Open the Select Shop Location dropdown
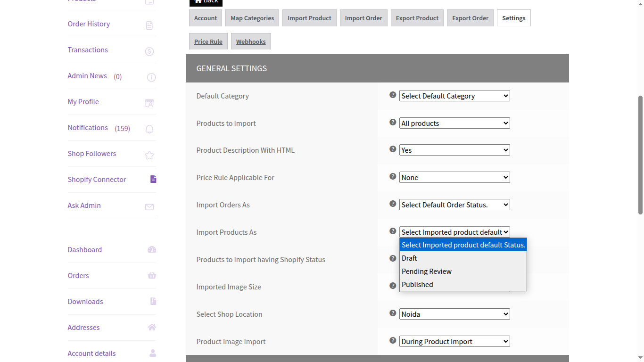The height and width of the screenshot is (362, 644). click(x=454, y=314)
